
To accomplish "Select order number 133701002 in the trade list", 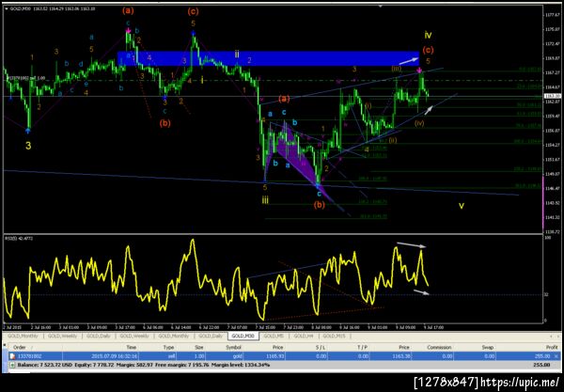I will (x=28, y=356).
